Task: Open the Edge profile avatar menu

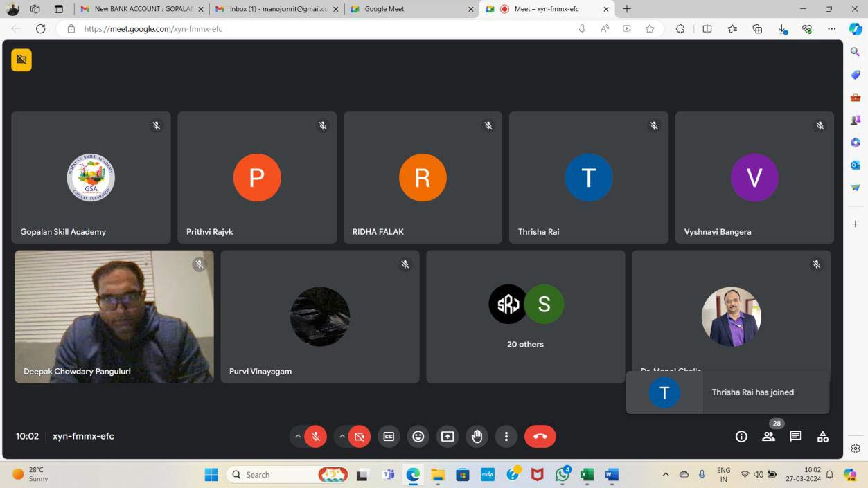Action: click(12, 9)
